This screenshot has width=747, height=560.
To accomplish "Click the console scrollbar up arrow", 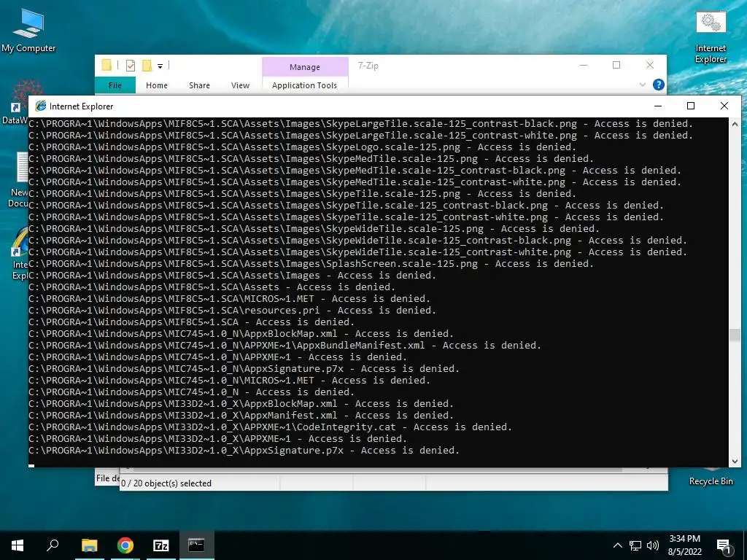I will 735,124.
